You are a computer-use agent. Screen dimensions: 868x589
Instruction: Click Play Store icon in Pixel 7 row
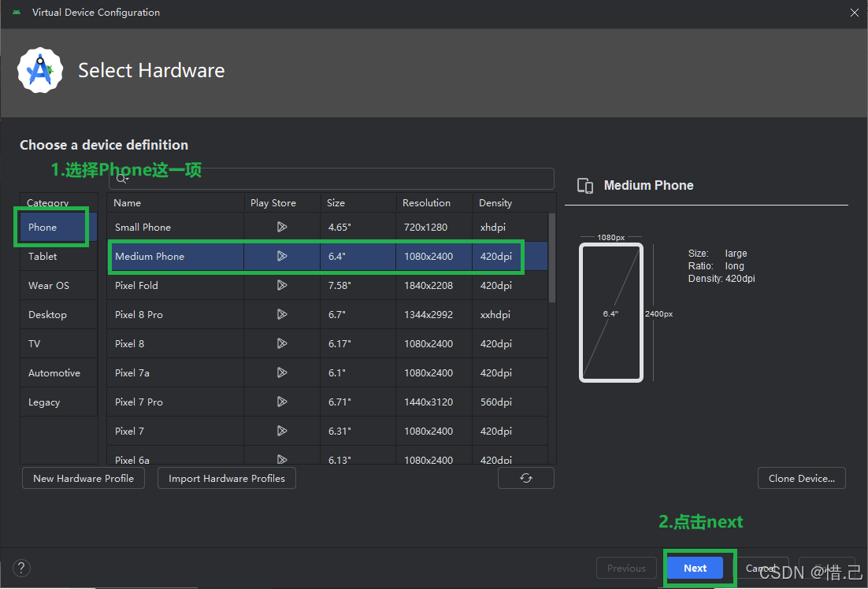tap(282, 431)
